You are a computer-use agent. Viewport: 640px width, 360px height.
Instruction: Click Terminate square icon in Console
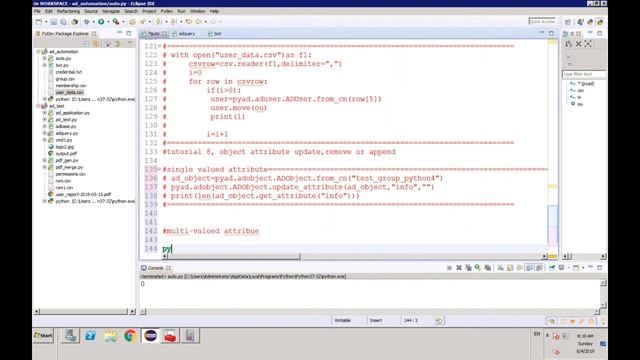(449, 268)
